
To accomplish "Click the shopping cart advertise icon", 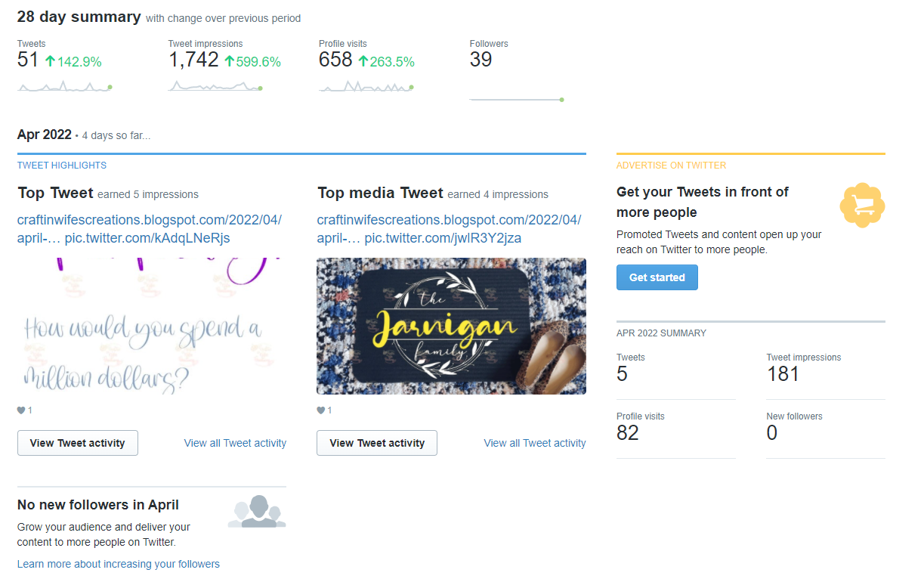I will tap(862, 205).
